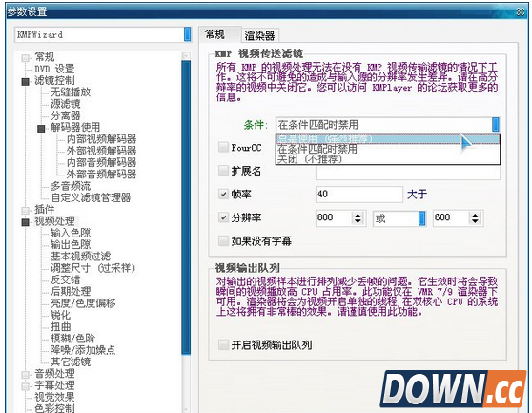Click the tree scrollbar up arrow

click(x=186, y=55)
